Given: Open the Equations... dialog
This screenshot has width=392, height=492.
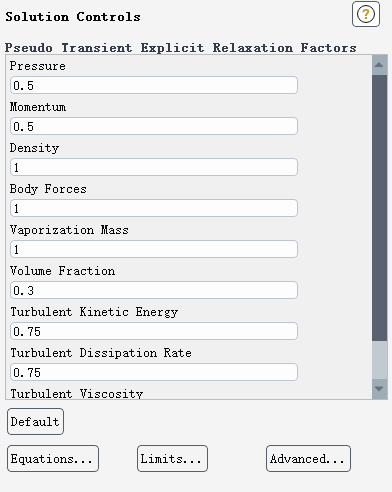Looking at the screenshot, I should (x=53, y=459).
